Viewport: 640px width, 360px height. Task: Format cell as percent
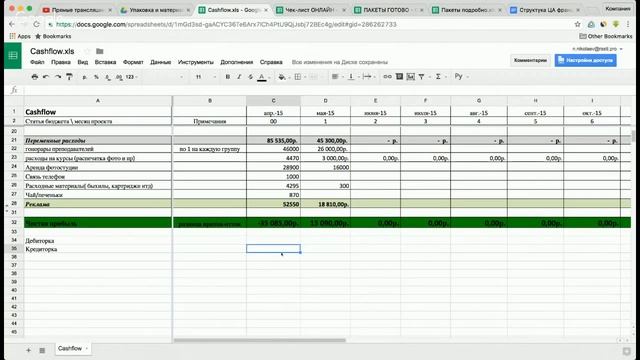coord(96,77)
